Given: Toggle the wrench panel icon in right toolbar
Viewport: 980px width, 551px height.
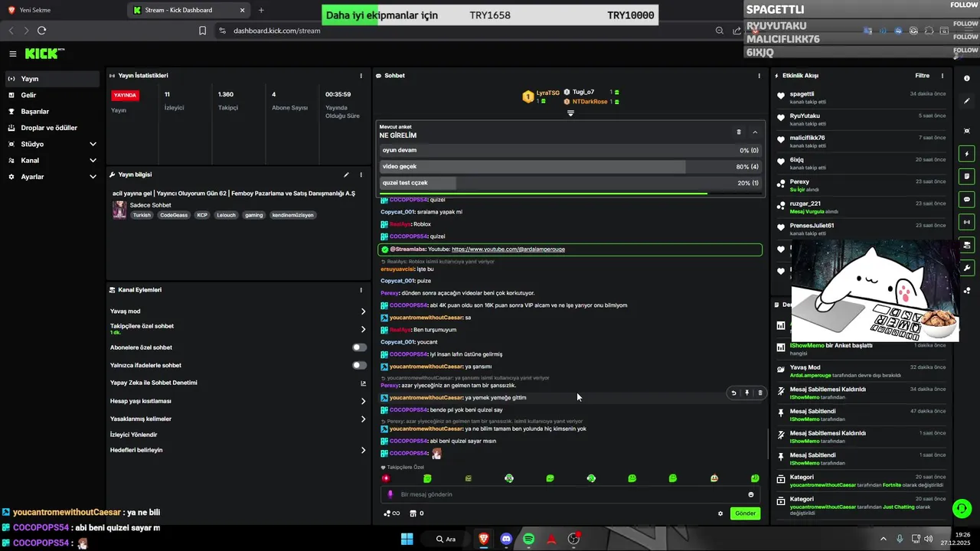Looking at the screenshot, I should point(967,268).
